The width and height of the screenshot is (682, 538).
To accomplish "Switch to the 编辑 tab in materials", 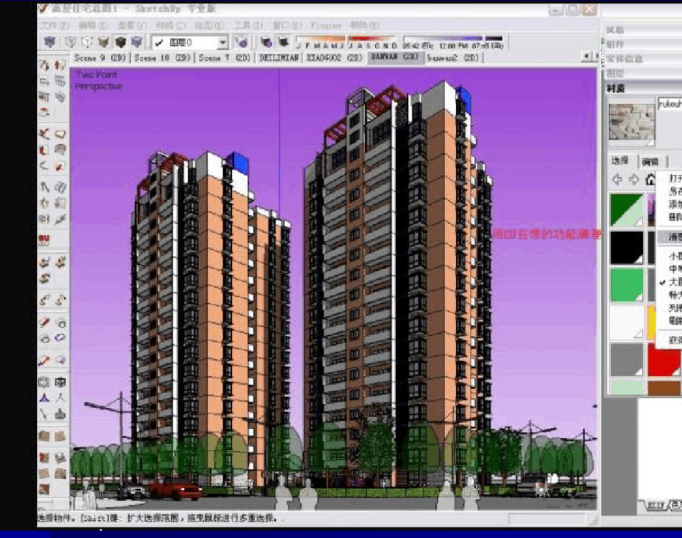I will [x=650, y=161].
